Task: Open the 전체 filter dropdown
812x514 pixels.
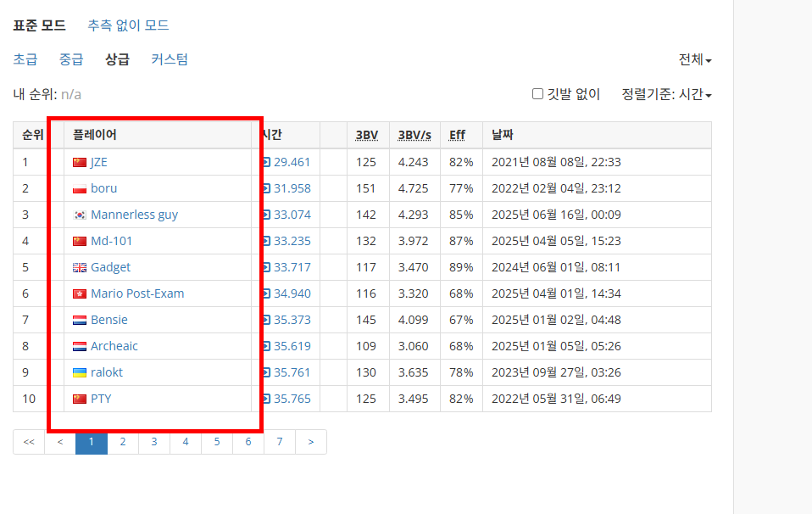Action: (x=695, y=59)
